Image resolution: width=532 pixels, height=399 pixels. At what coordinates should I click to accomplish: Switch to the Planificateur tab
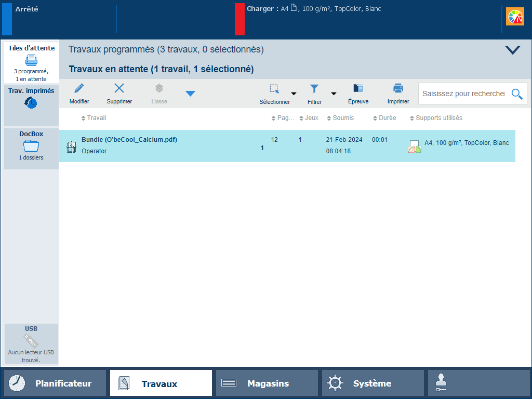pos(55,383)
